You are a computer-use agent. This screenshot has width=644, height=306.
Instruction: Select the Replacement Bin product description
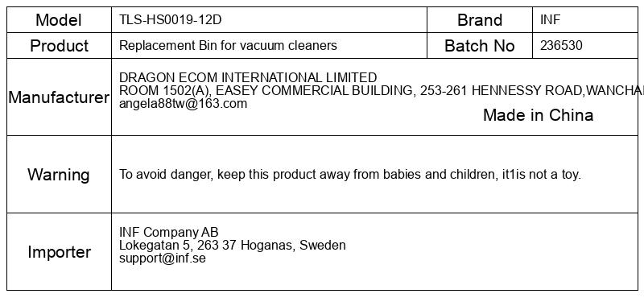(228, 45)
